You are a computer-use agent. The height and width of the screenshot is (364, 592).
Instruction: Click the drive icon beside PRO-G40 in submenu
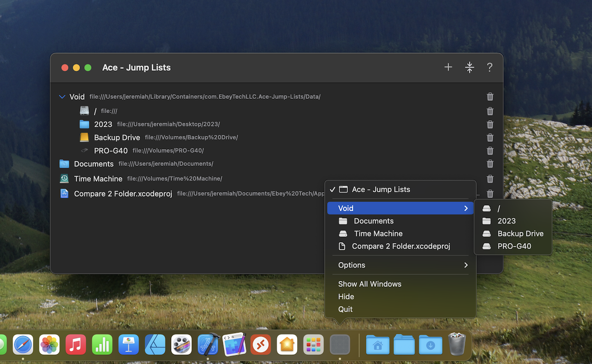point(487,246)
